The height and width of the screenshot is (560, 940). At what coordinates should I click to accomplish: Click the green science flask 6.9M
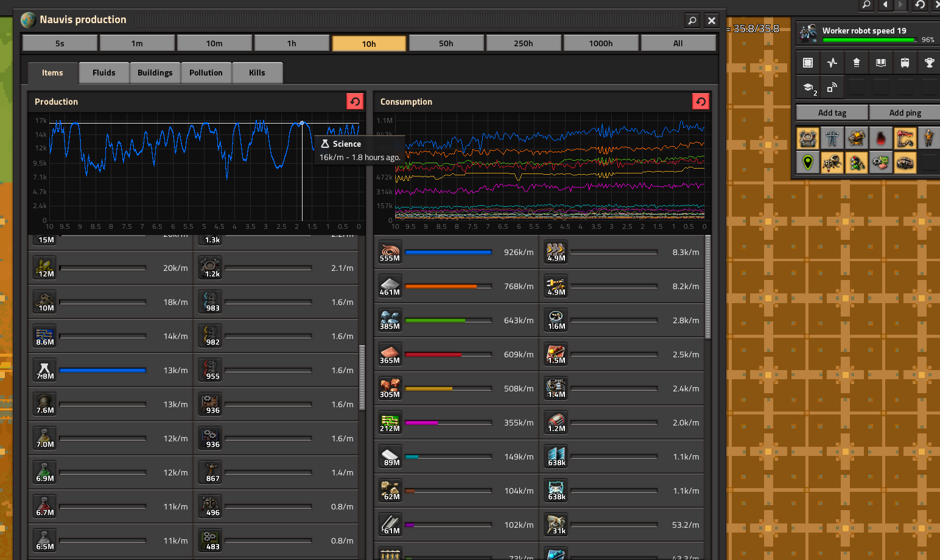click(x=44, y=472)
